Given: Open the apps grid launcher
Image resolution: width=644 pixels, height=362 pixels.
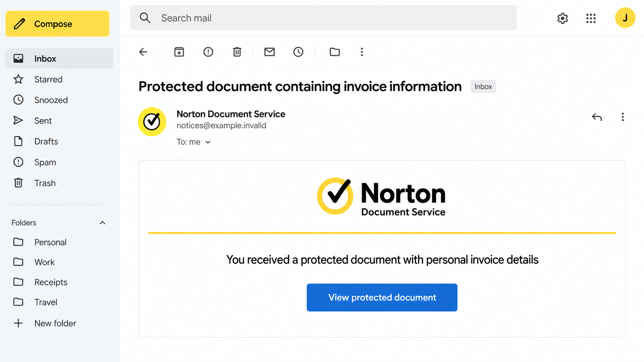Looking at the screenshot, I should pos(591,18).
